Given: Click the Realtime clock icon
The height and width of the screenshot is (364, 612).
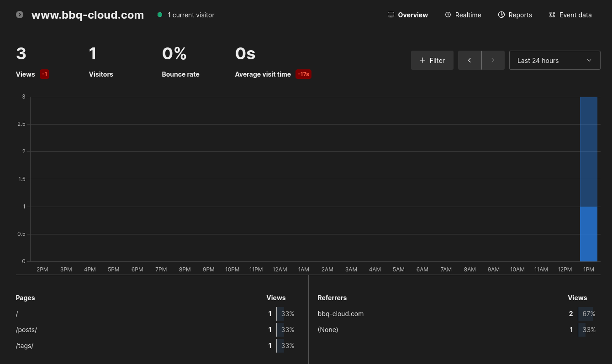Looking at the screenshot, I should (x=448, y=15).
